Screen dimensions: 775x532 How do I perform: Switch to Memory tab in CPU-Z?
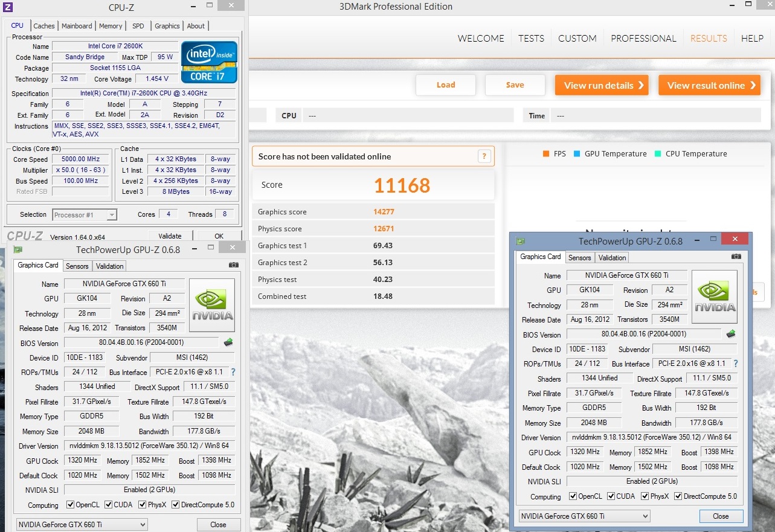coord(111,26)
